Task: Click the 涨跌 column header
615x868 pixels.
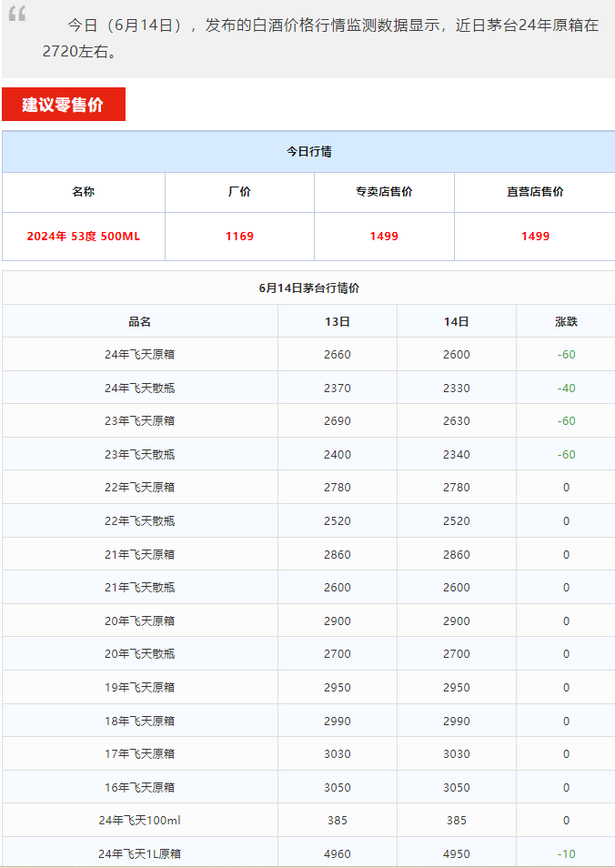Action: [566, 321]
